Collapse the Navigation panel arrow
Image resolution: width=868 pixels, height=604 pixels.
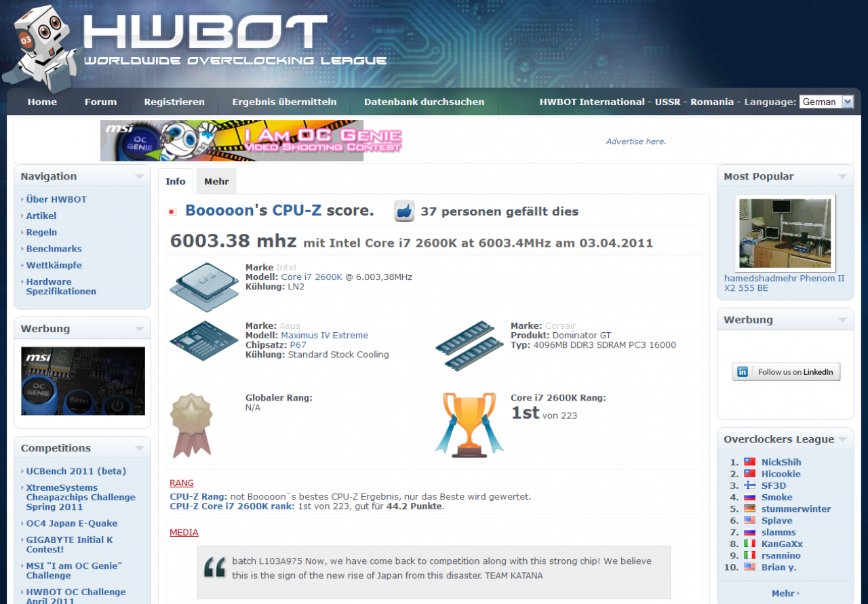[139, 176]
